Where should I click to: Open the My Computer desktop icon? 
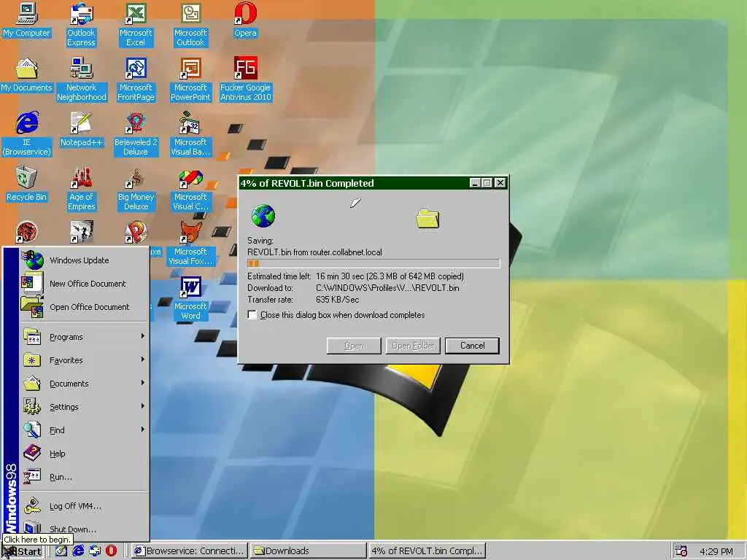tap(27, 20)
